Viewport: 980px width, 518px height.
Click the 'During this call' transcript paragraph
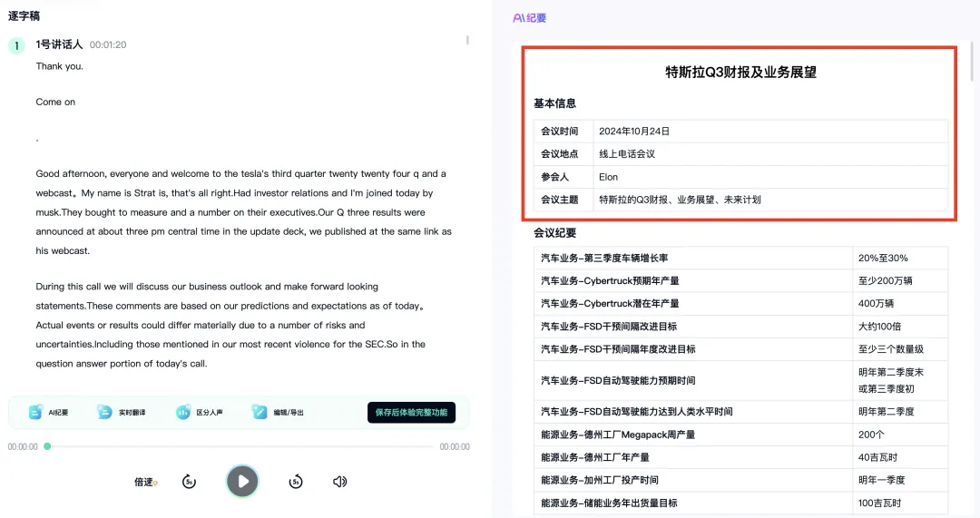click(x=231, y=325)
